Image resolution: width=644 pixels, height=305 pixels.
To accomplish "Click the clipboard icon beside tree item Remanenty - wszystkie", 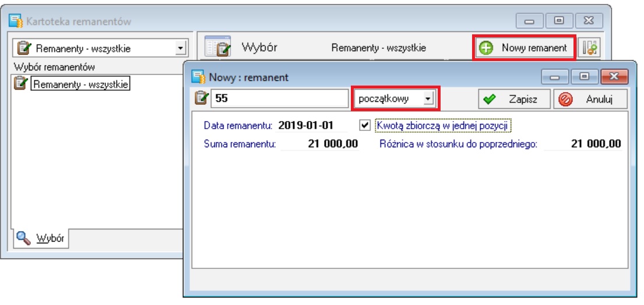I will coord(20,83).
